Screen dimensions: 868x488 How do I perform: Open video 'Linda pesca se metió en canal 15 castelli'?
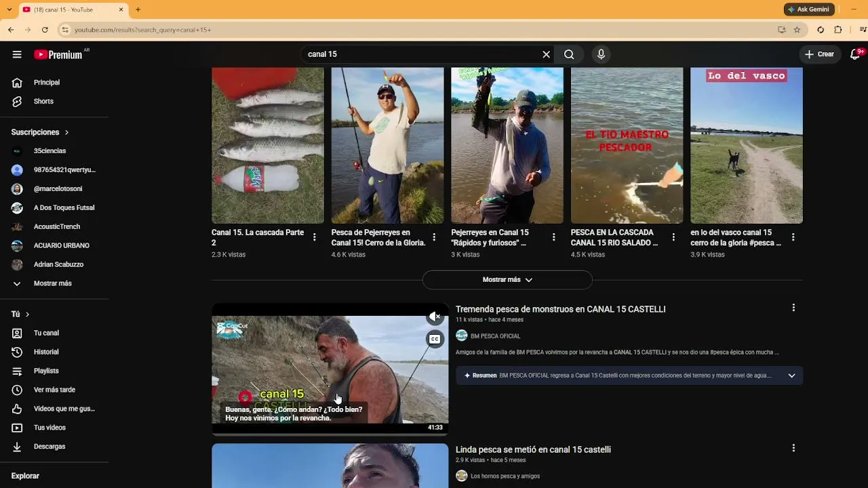pyautogui.click(x=533, y=449)
